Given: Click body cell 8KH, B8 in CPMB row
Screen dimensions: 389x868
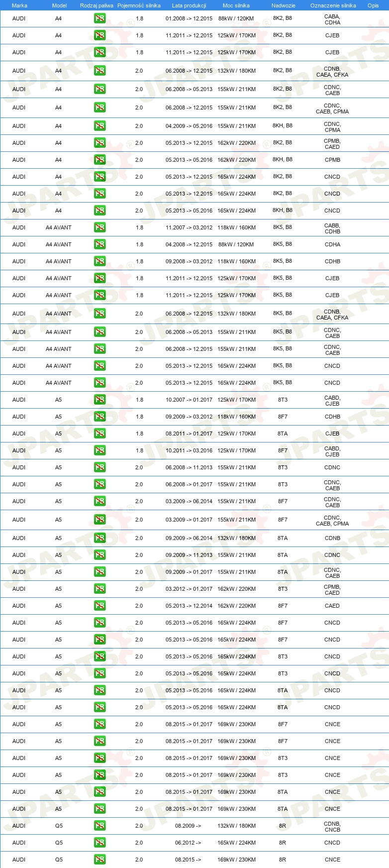Looking at the screenshot, I should pos(283,160).
